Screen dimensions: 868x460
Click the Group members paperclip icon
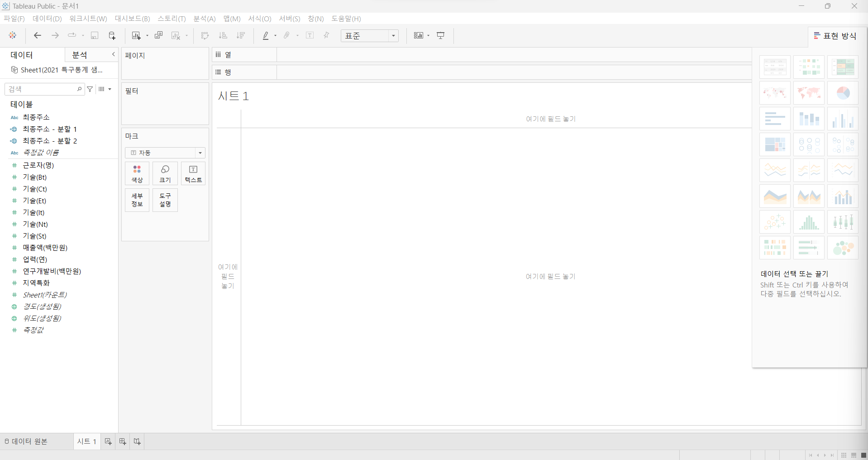[287, 35]
